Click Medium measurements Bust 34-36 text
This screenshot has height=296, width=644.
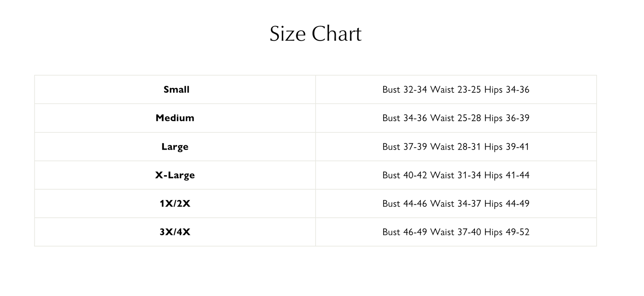pos(404,118)
